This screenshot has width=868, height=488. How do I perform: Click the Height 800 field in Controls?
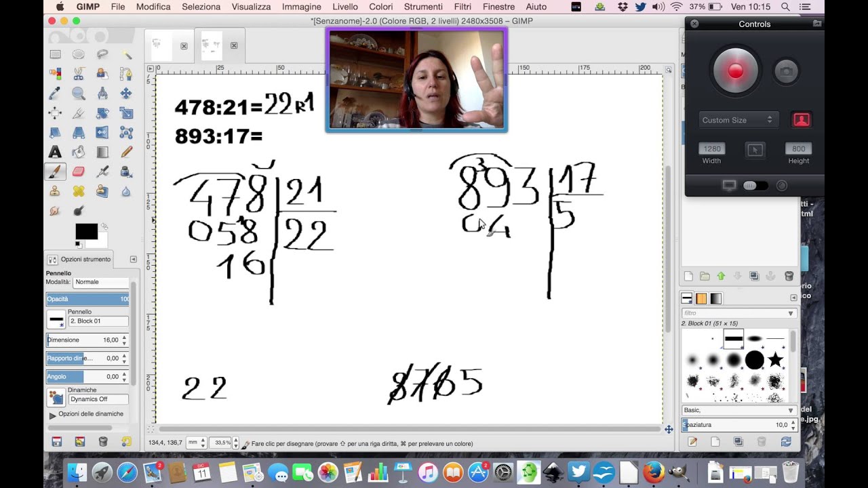pyautogui.click(x=798, y=149)
